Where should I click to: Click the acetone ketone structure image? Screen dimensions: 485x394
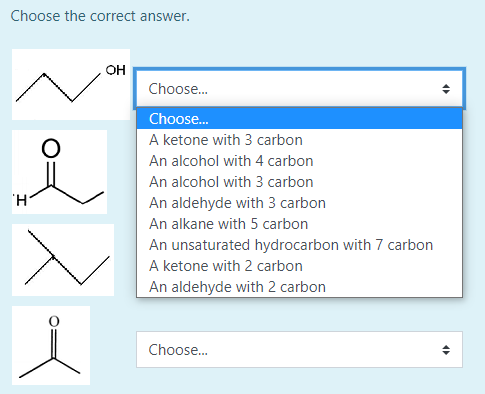click(x=51, y=345)
